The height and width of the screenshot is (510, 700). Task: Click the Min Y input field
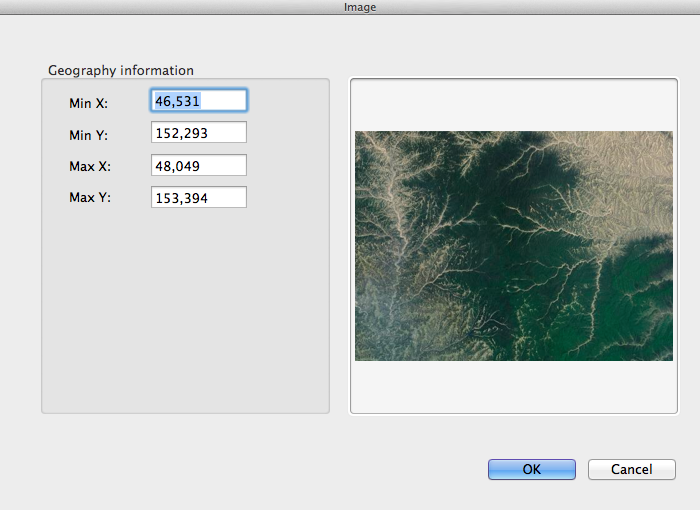tap(199, 133)
